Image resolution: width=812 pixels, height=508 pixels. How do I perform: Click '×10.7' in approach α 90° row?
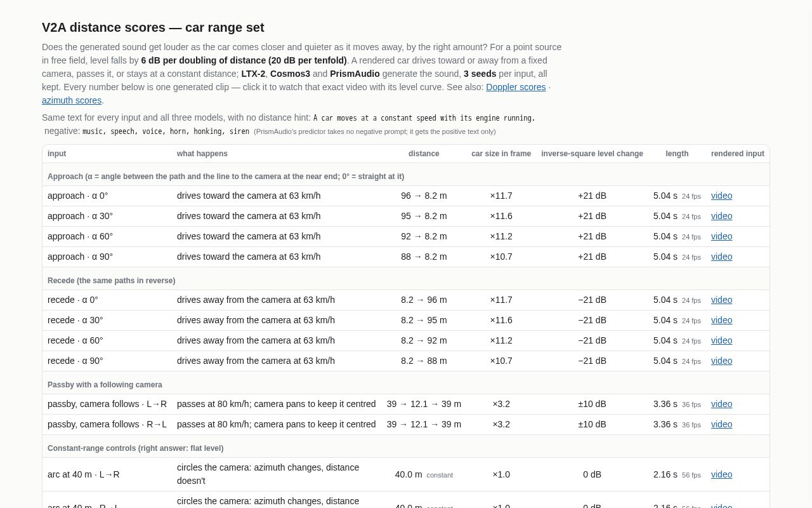[501, 257]
